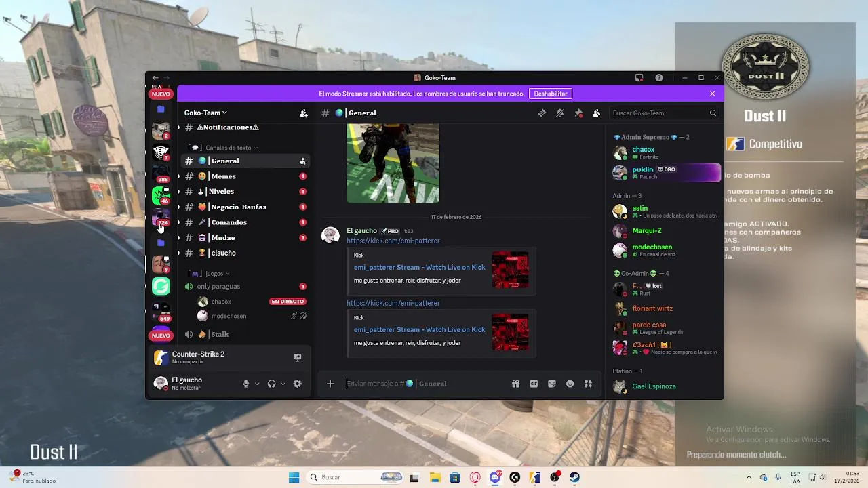Open Gael Espinoza member entry
Screen dimensions: 868x488
pyautogui.click(x=665, y=386)
